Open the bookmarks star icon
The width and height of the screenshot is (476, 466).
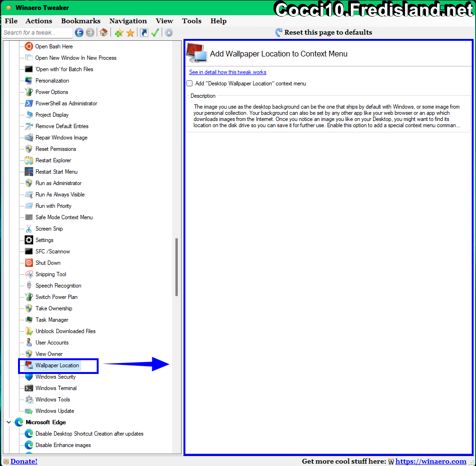pos(130,33)
